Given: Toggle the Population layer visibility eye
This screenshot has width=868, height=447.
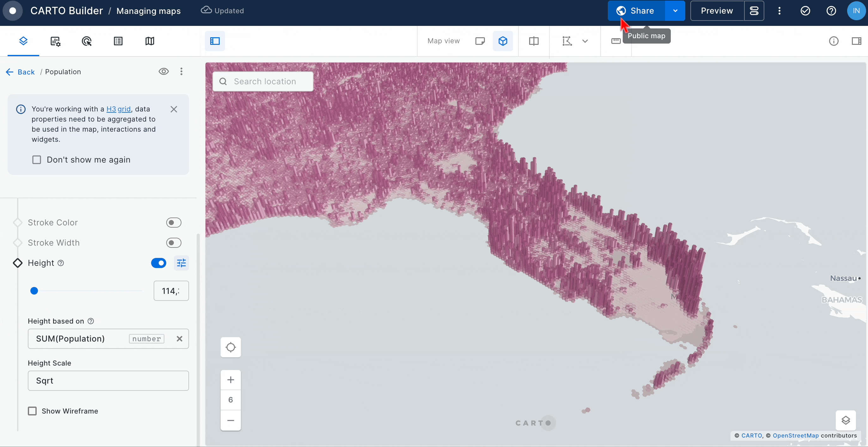Looking at the screenshot, I should click(x=163, y=71).
